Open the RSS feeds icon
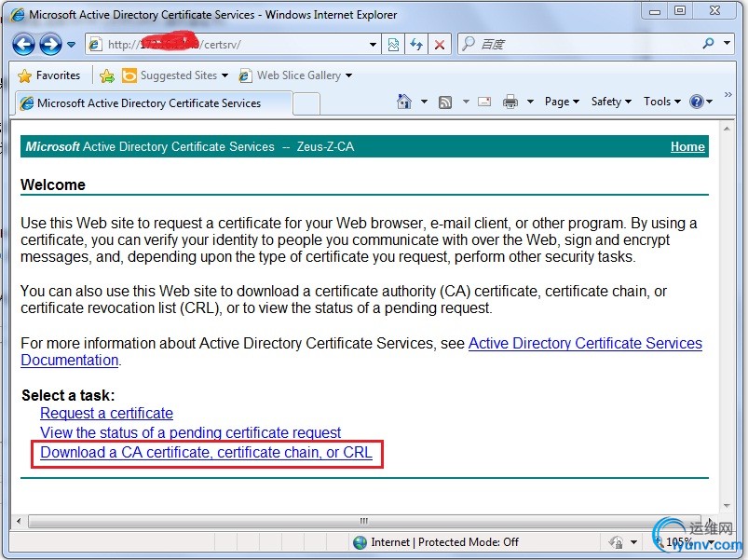Screen dimensions: 748x560 pyautogui.click(x=445, y=102)
